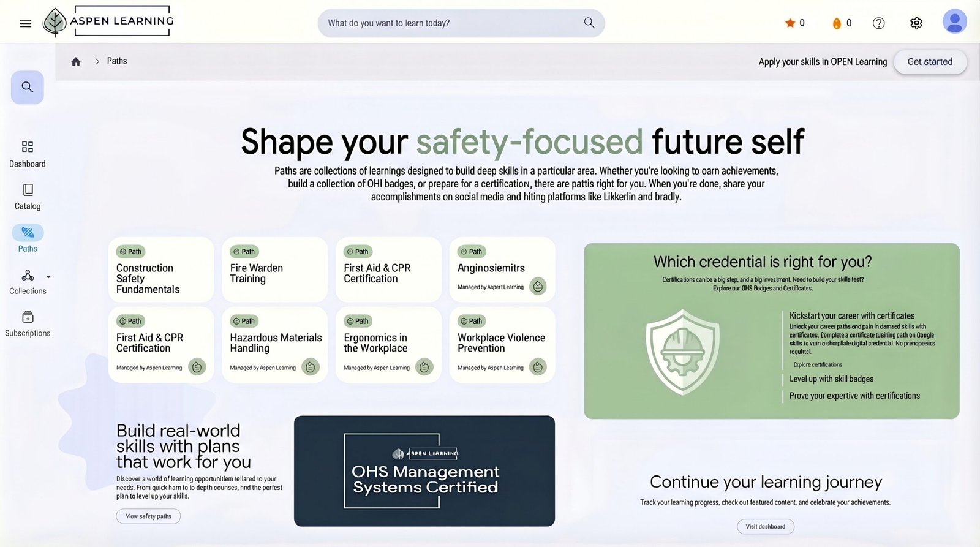Viewport: 980px width, 547px height.
Task: Click the Aspen Learning leaf logo
Action: pyautogui.click(x=55, y=23)
